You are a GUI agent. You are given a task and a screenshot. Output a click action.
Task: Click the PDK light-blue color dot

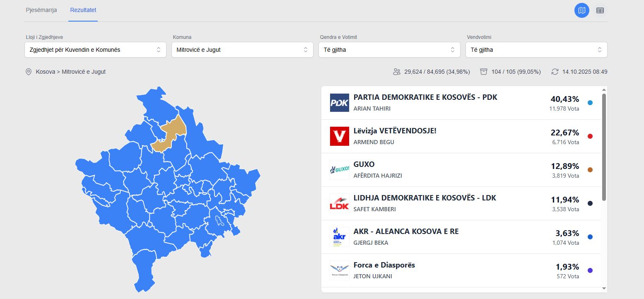pyautogui.click(x=590, y=103)
